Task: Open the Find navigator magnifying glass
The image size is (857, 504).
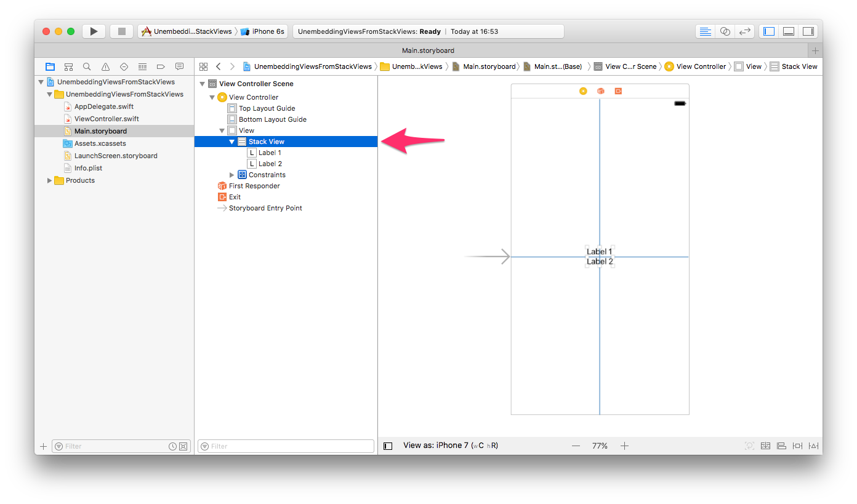Action: (87, 66)
